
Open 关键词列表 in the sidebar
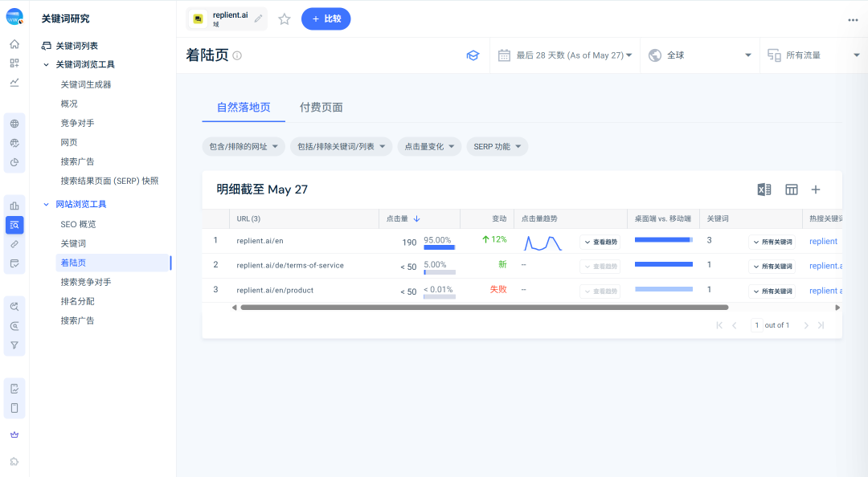pyautogui.click(x=77, y=46)
